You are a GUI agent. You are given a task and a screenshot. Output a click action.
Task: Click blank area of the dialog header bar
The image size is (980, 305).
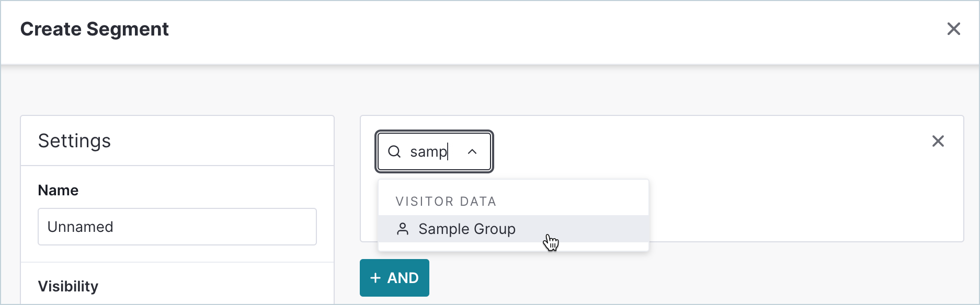tap(523, 31)
